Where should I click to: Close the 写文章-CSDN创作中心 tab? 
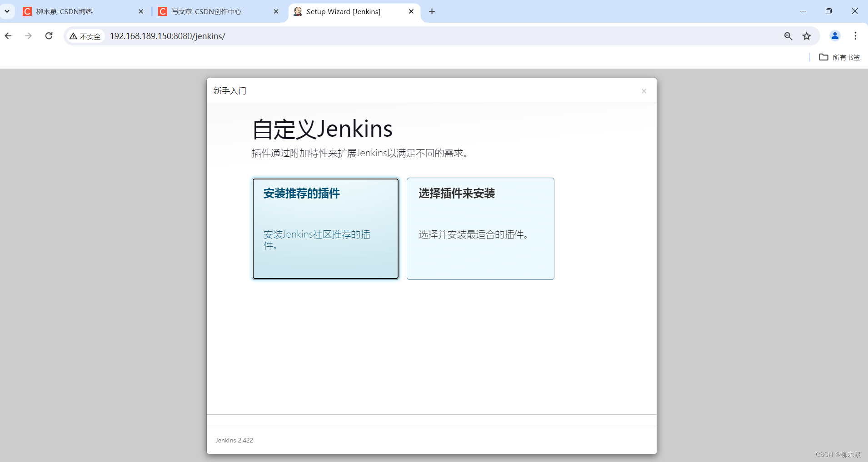276,11
